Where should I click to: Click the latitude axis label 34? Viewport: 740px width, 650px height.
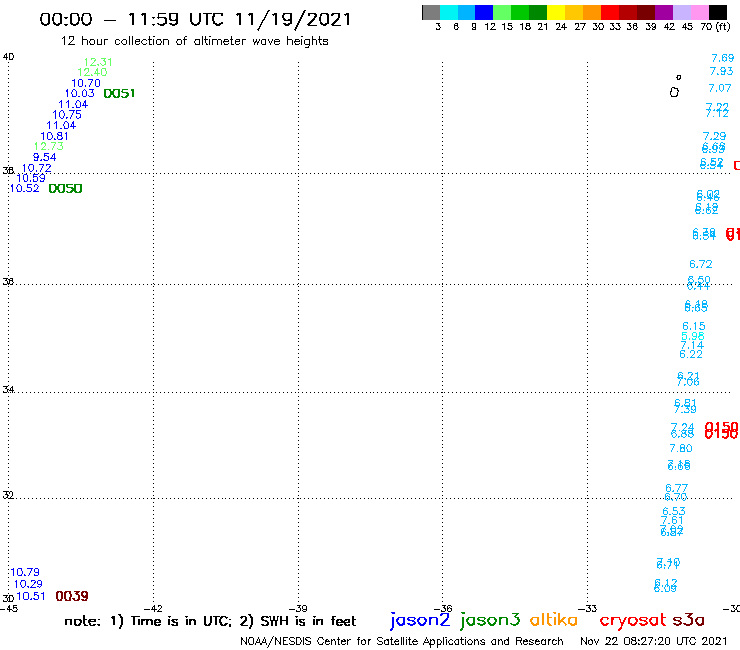[x=8, y=389]
